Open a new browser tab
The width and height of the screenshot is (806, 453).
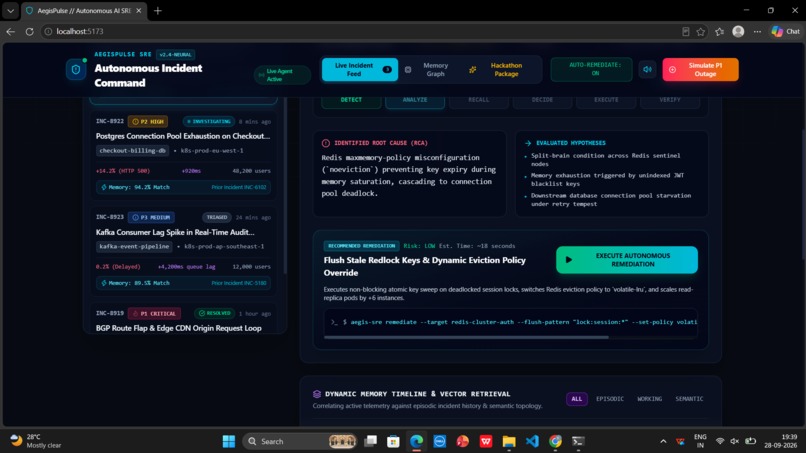pyautogui.click(x=158, y=10)
